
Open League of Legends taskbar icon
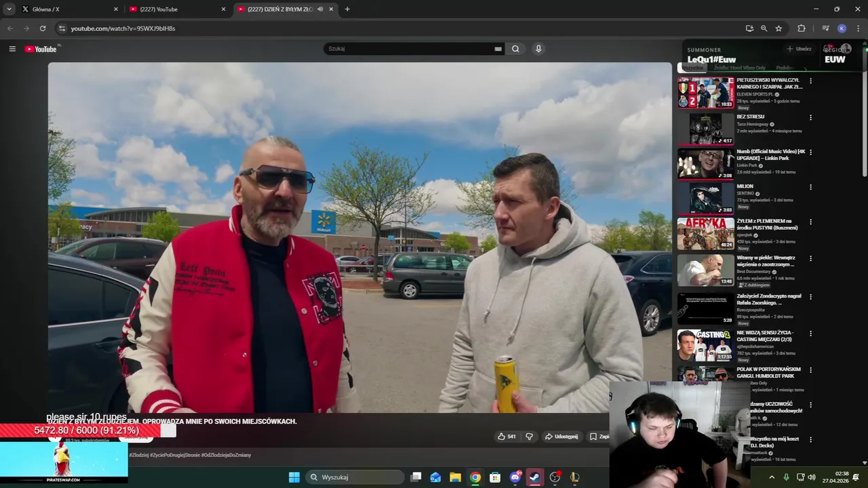pos(574,477)
